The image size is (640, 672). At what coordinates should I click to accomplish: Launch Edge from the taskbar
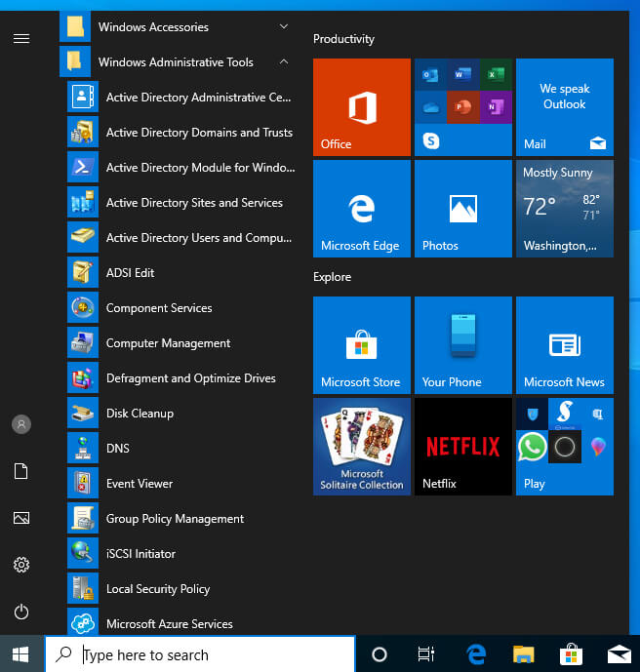[476, 654]
